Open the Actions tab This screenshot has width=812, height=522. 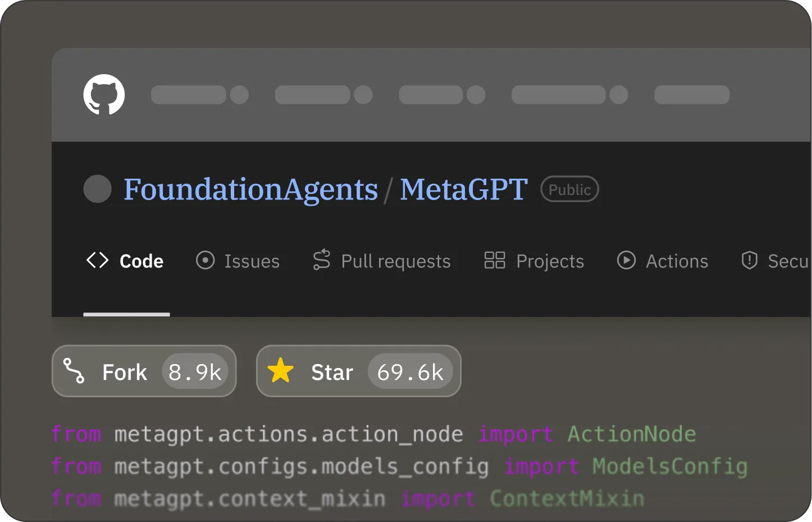pyautogui.click(x=663, y=261)
